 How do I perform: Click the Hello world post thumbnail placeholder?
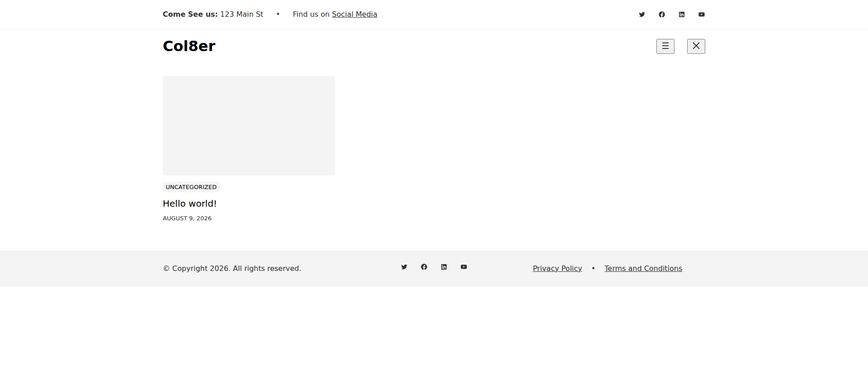[249, 126]
